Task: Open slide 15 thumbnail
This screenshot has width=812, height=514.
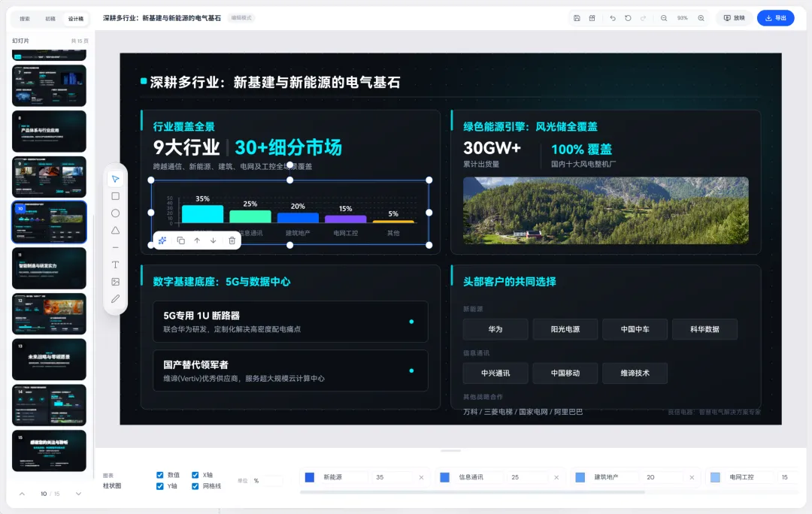Action: pos(49,451)
